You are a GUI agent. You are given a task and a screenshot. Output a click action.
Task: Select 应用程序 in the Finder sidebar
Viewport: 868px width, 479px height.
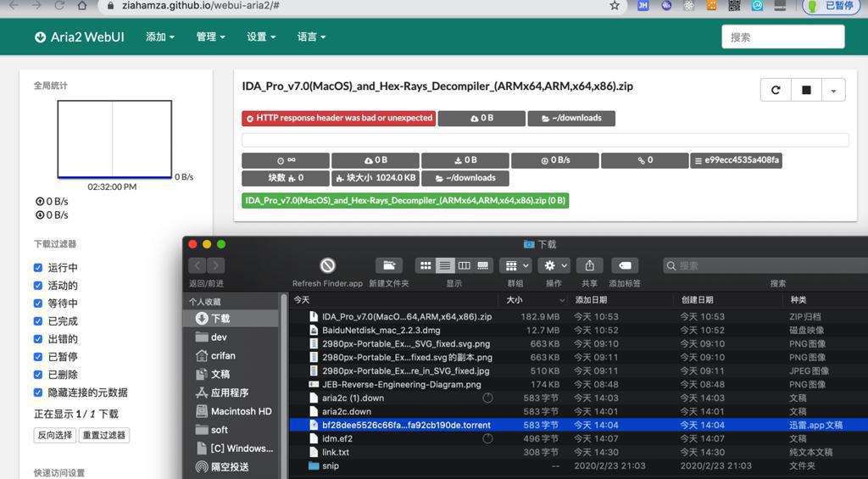(232, 393)
